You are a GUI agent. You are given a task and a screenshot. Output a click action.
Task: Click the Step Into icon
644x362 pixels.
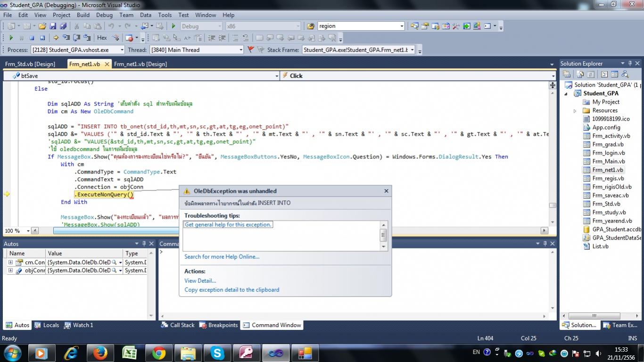click(66, 38)
